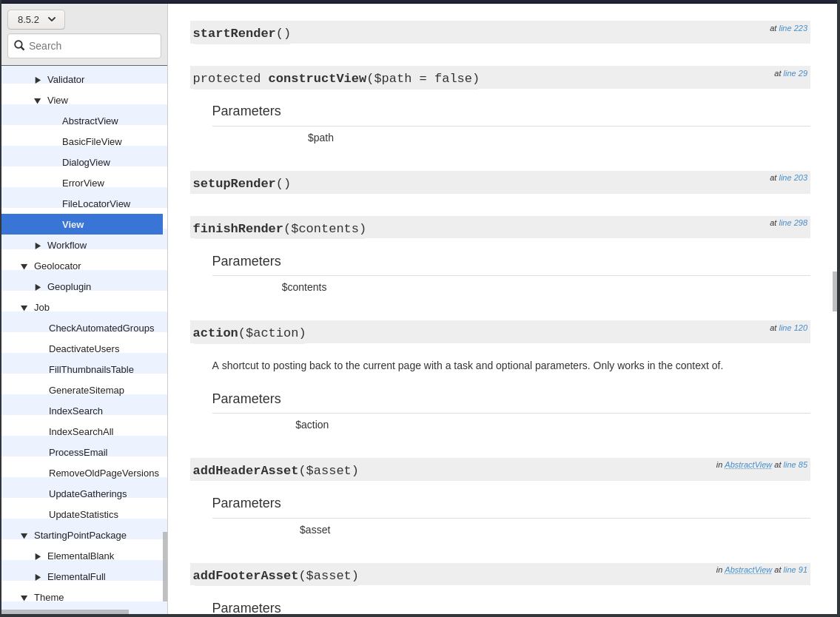This screenshot has height=617, width=840.
Task: Open the 8.5.2 version dropdown
Action: click(36, 19)
